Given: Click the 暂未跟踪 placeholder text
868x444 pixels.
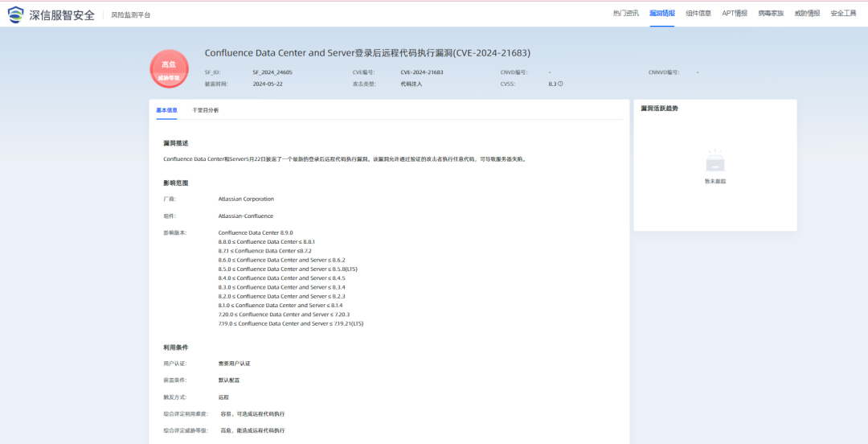Looking at the screenshot, I should tap(715, 181).
